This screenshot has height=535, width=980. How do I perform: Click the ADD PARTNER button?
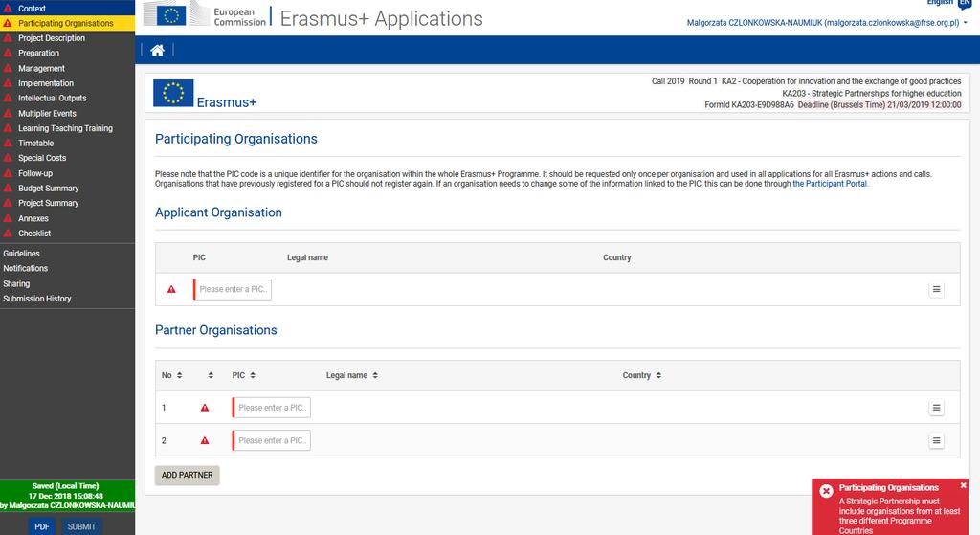(187, 475)
